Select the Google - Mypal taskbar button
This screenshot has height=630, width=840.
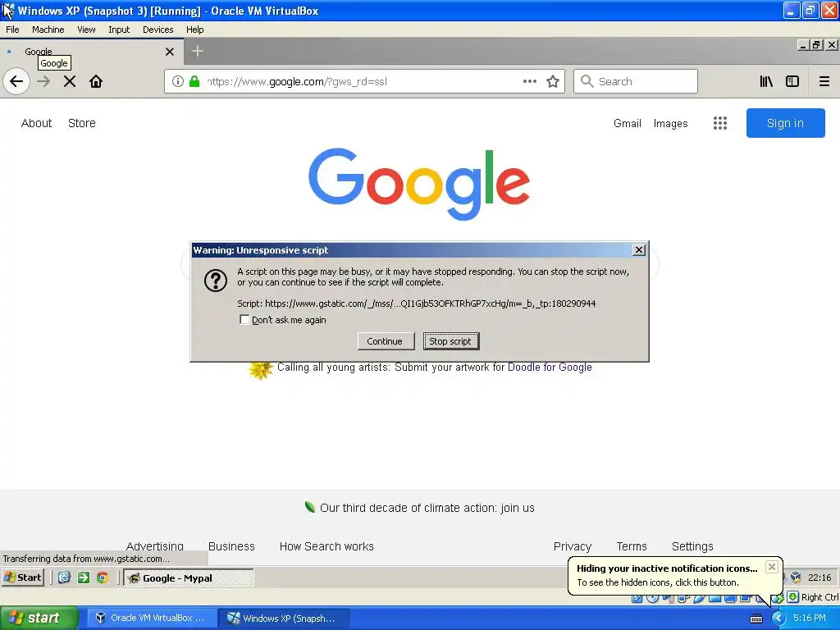point(189,577)
